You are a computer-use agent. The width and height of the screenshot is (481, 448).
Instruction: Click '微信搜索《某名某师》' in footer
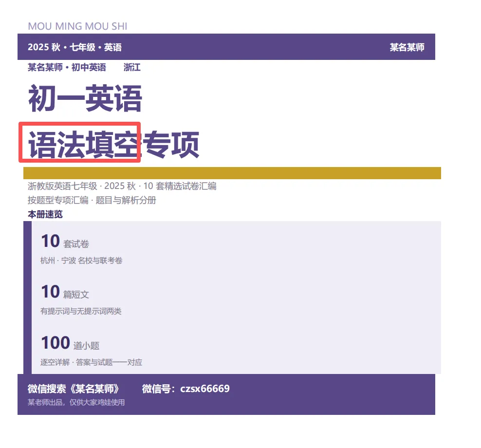click(74, 389)
